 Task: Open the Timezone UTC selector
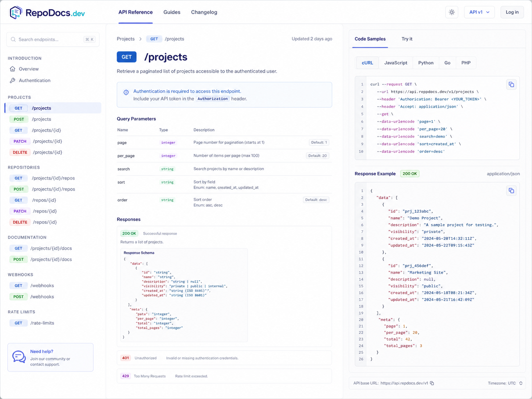(505, 383)
